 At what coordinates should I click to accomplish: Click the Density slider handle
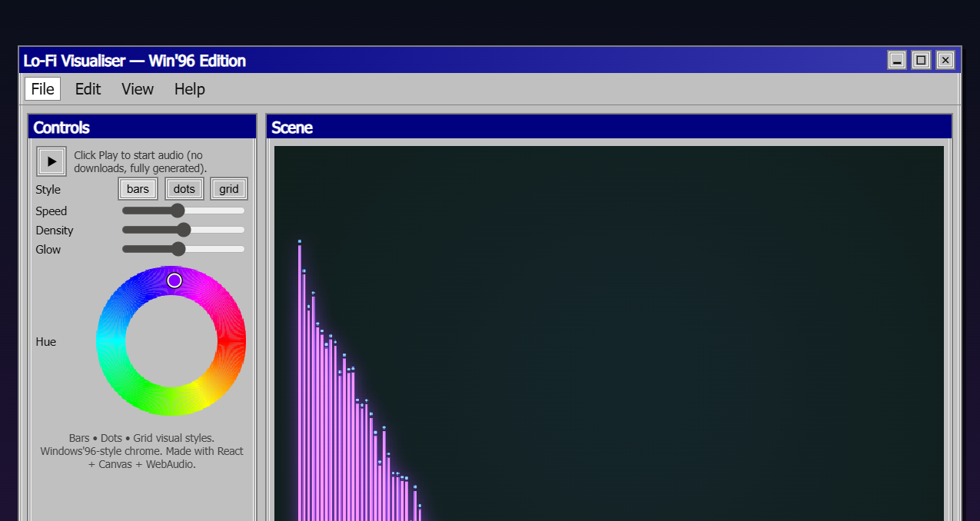[x=184, y=230]
